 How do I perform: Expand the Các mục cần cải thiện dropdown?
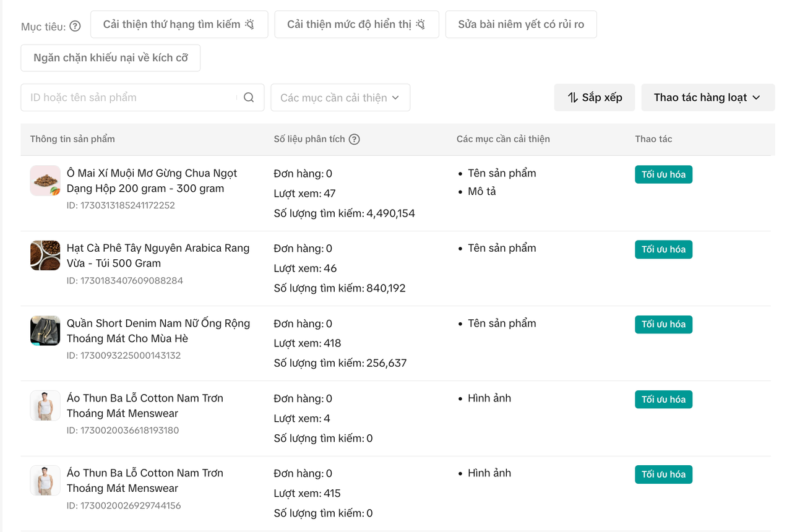click(340, 98)
